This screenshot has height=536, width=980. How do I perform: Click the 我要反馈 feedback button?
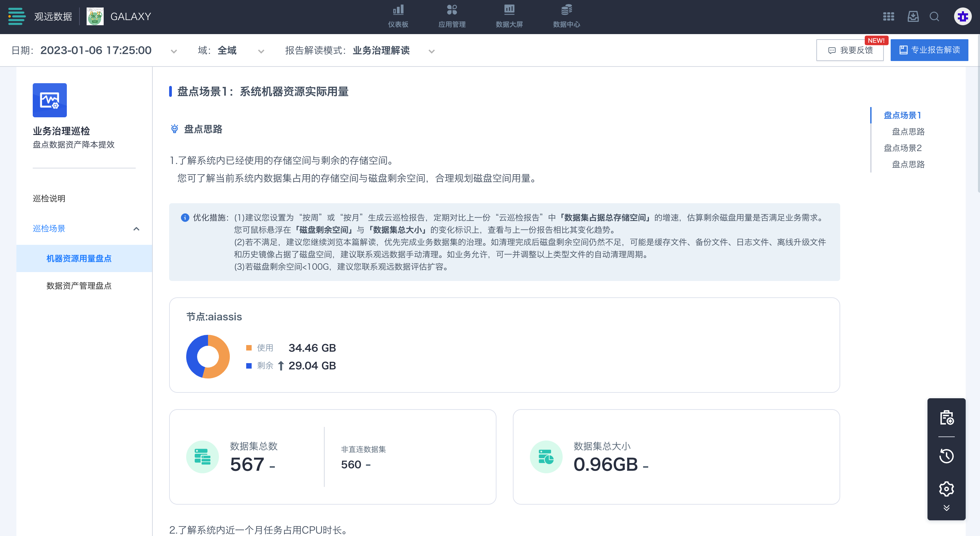tap(849, 50)
